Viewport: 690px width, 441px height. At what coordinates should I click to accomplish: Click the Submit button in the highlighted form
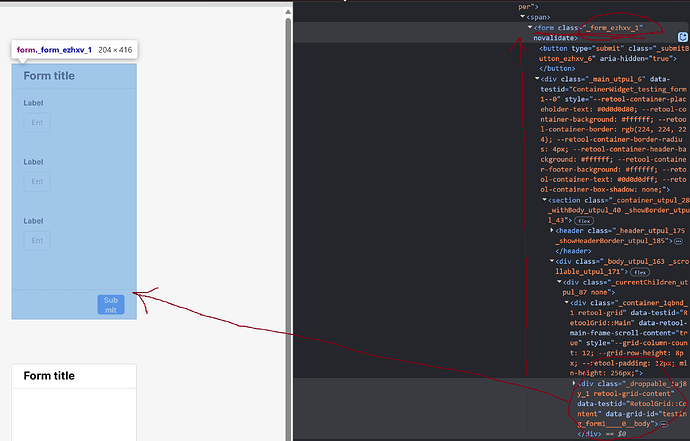(111, 305)
